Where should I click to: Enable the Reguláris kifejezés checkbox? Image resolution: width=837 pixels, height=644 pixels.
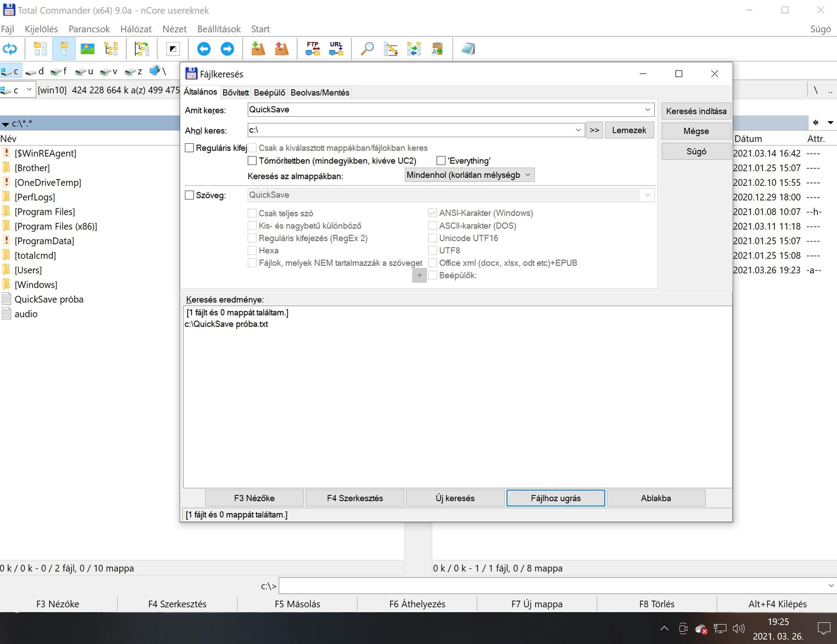(190, 148)
